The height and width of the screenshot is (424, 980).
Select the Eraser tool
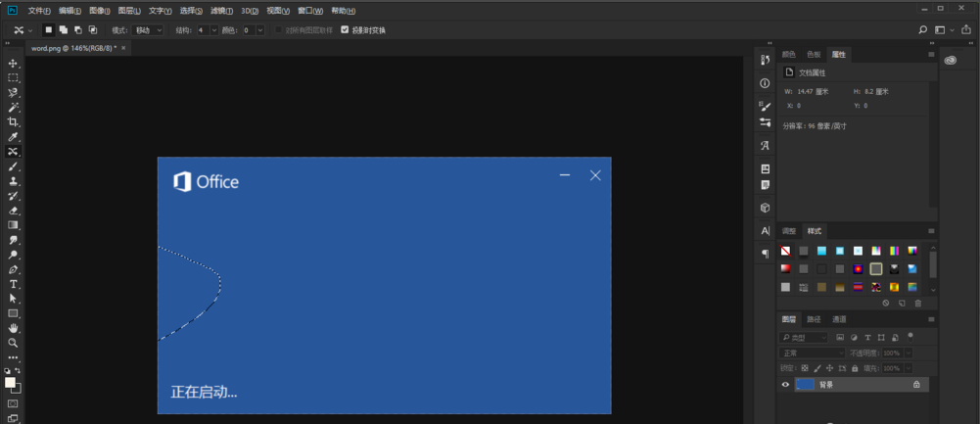click(13, 211)
